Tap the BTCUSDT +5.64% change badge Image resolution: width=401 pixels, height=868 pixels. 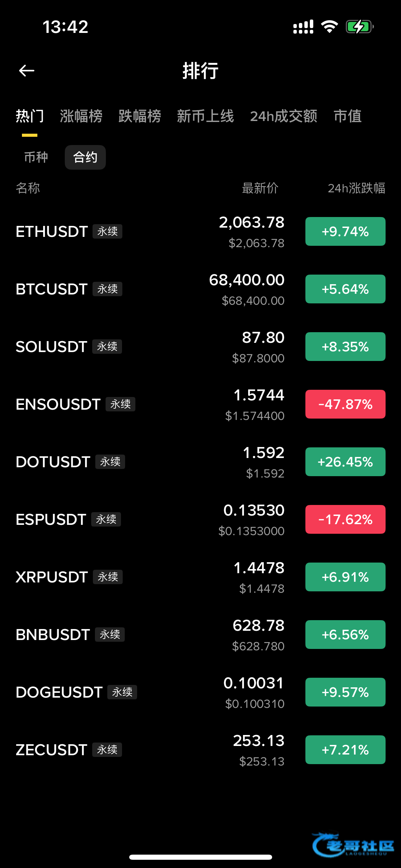point(345,289)
